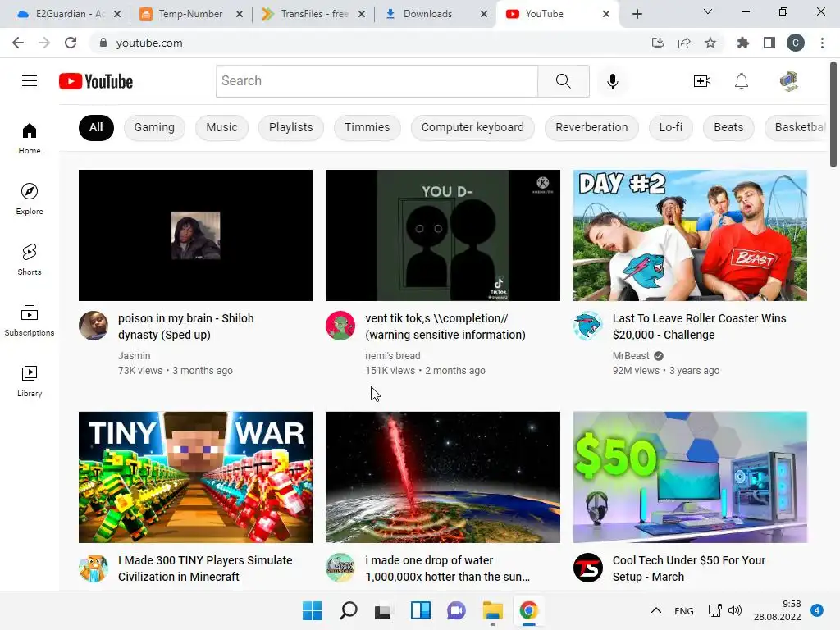Open taskbar clock 9:58 date
The width and height of the screenshot is (840, 630).
(778, 610)
